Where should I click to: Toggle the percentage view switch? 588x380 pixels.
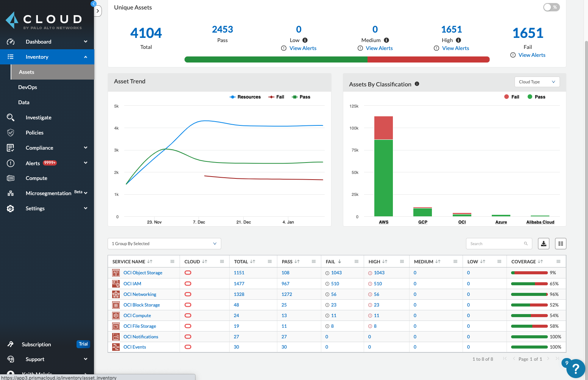[x=551, y=7]
